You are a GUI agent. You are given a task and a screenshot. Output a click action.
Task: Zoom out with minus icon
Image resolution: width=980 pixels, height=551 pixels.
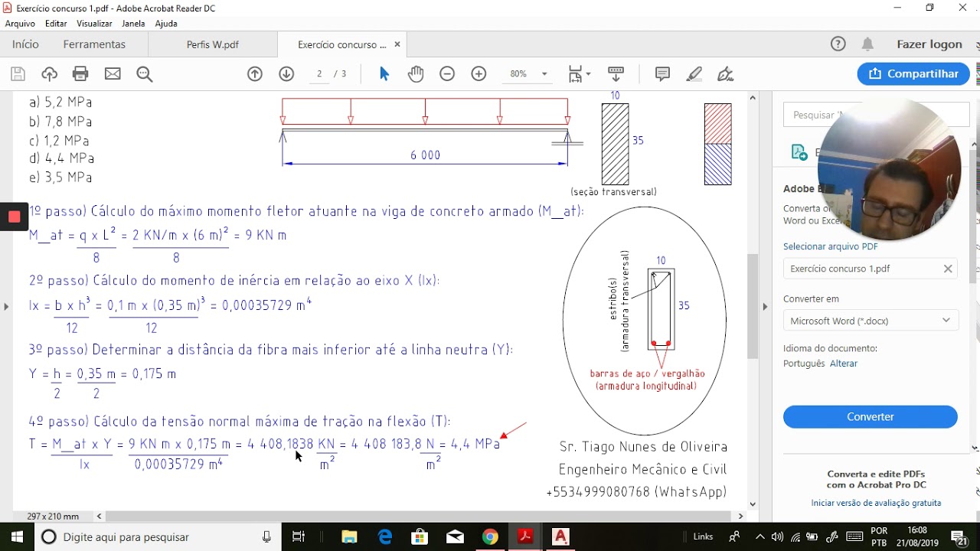pos(447,74)
